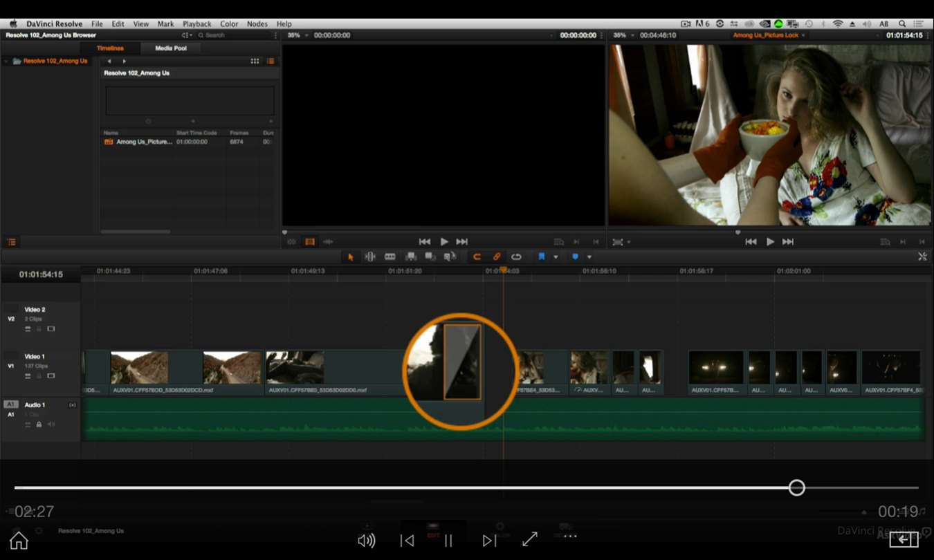The image size is (934, 560).
Task: Click the V1 track destination label
Action: [10, 366]
